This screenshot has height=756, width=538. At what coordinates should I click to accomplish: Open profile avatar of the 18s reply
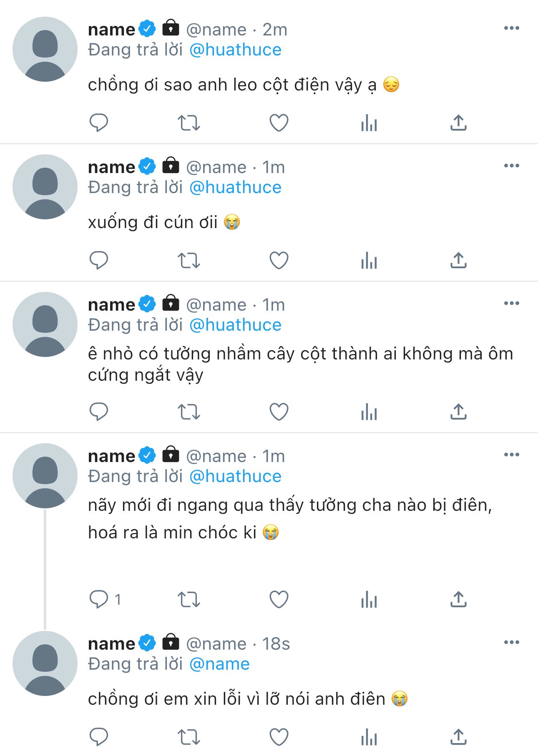coord(45,663)
